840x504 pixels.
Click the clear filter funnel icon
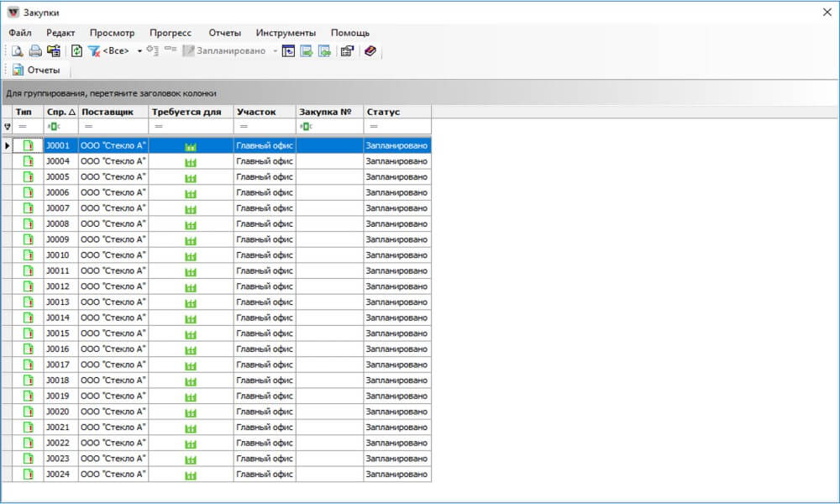tap(94, 51)
